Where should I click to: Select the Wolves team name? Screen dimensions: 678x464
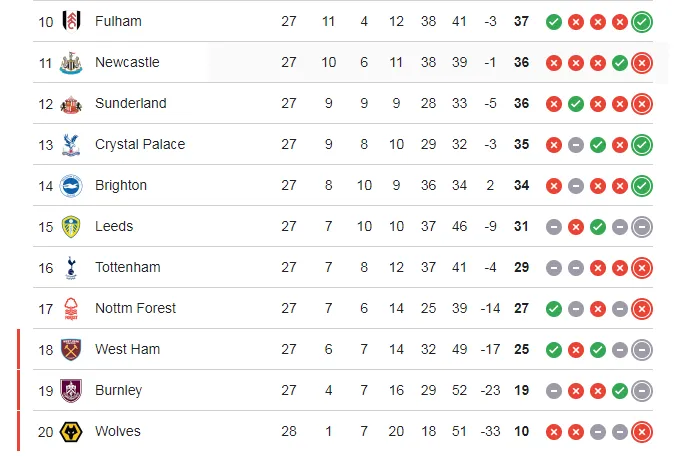click(118, 431)
